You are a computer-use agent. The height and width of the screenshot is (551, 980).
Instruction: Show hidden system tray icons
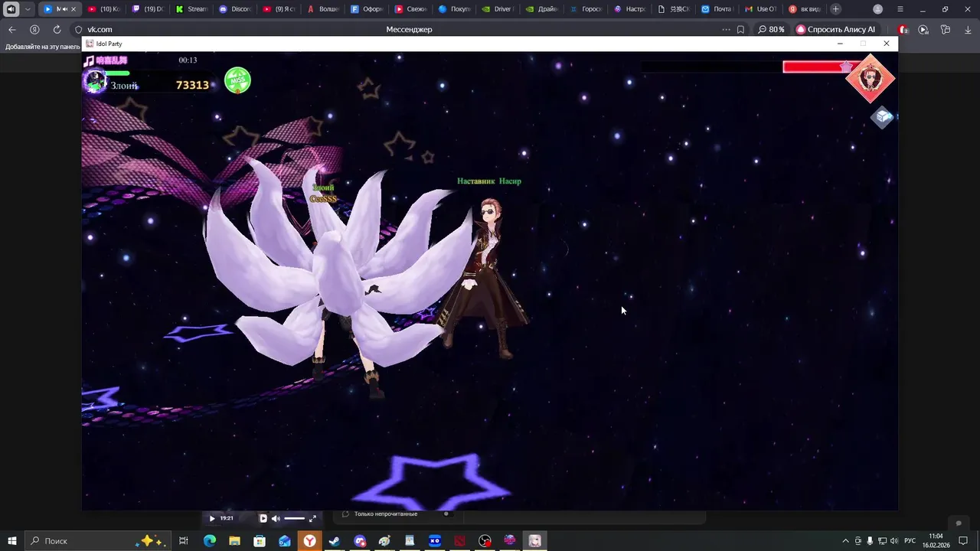(845, 541)
